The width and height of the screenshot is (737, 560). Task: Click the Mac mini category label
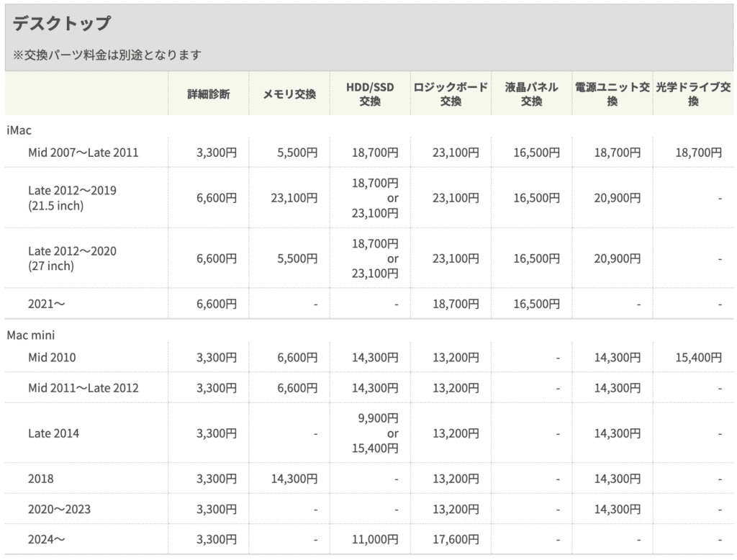click(31, 335)
